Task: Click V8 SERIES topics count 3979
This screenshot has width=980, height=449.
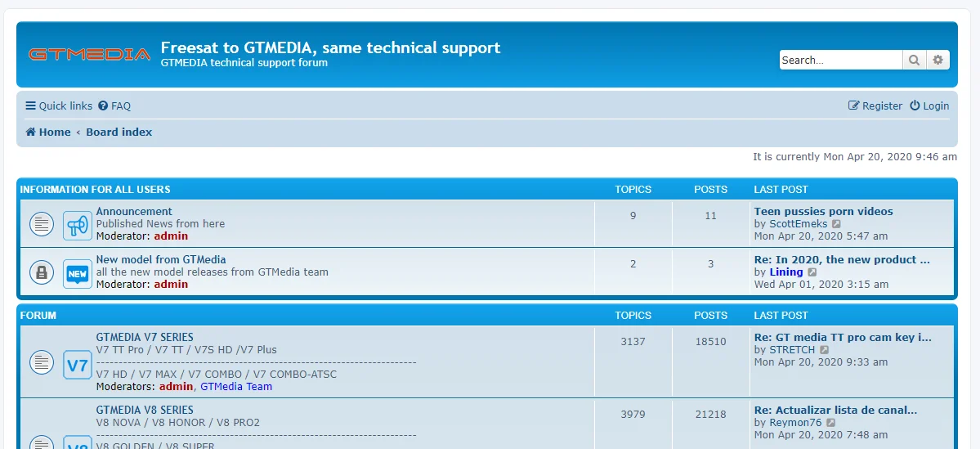Action: (x=633, y=415)
